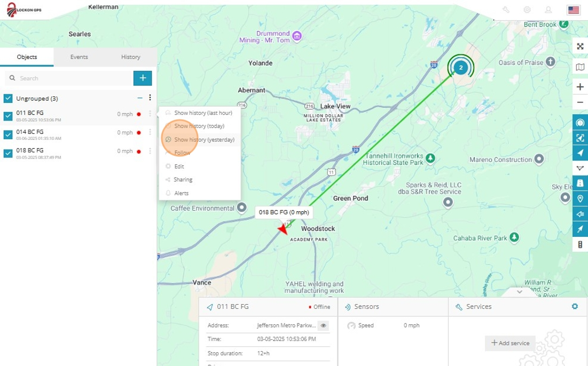Collapse the Ungrouped group with minus
The image size is (588, 366).
(140, 98)
